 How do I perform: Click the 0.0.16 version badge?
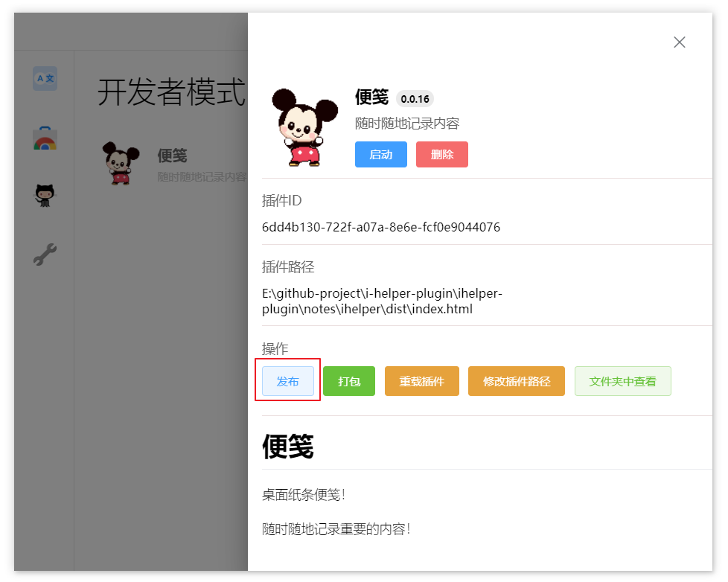tap(415, 99)
